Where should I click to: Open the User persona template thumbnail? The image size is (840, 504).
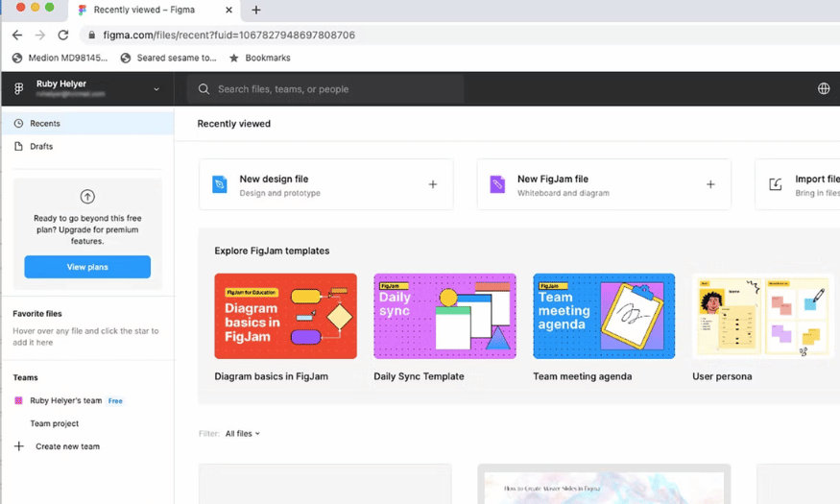click(763, 316)
